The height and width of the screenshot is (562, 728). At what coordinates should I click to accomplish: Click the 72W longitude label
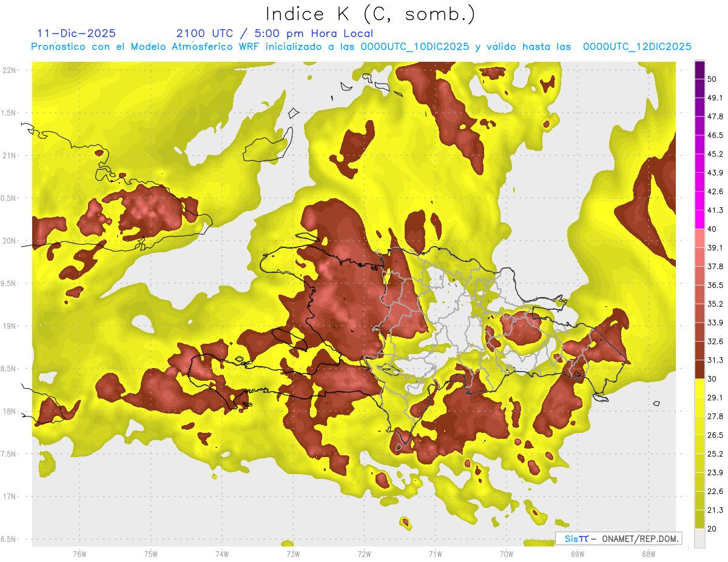[x=364, y=554]
